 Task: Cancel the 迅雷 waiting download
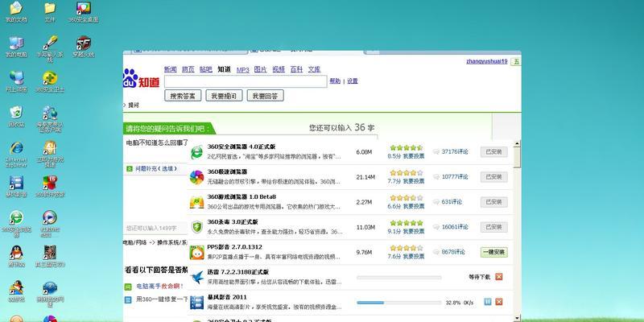498,277
